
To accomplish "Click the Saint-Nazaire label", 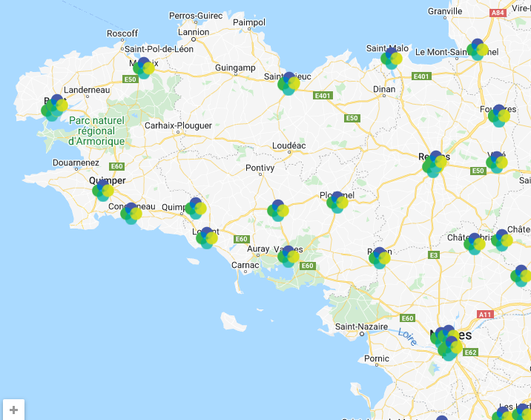I will pos(361,327).
